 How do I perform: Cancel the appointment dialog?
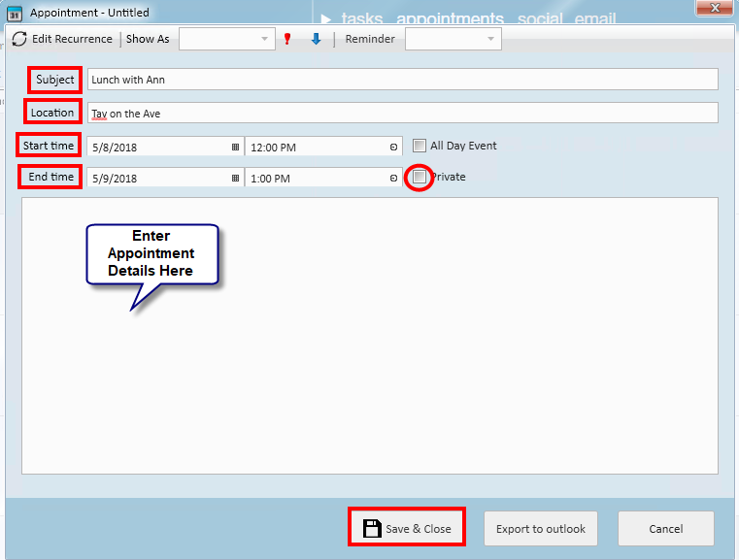[x=665, y=528]
